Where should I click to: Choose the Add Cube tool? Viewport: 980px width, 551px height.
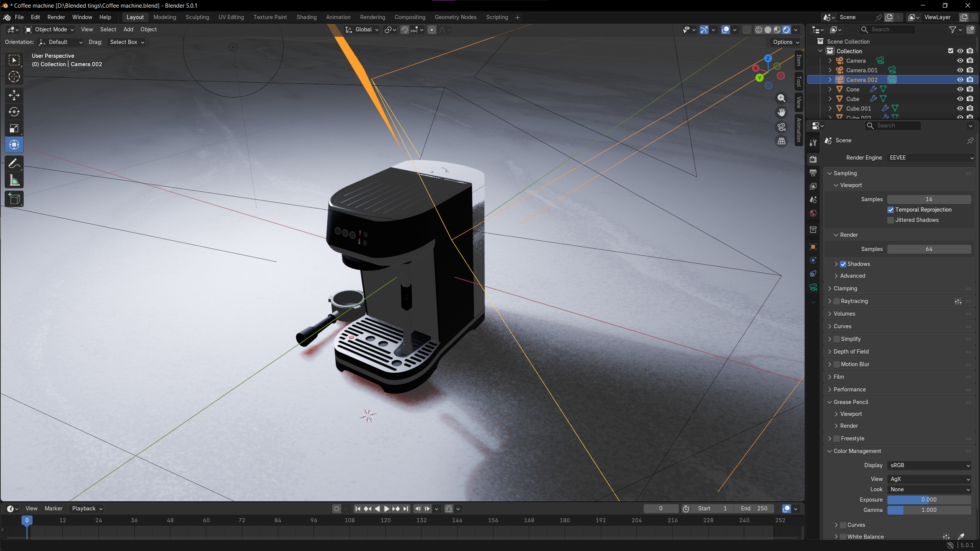tap(14, 199)
